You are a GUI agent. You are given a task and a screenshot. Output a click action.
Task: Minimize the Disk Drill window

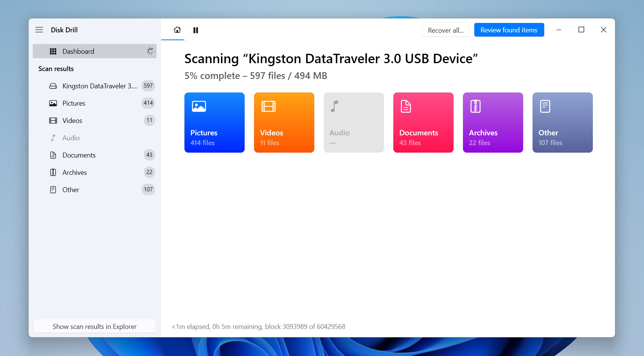point(559,30)
